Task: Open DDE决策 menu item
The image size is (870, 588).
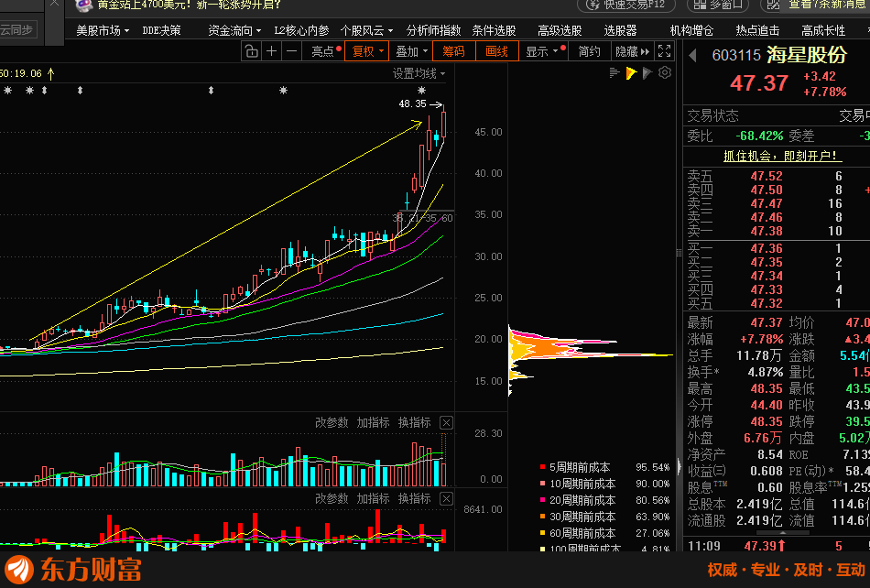Action: (161, 30)
